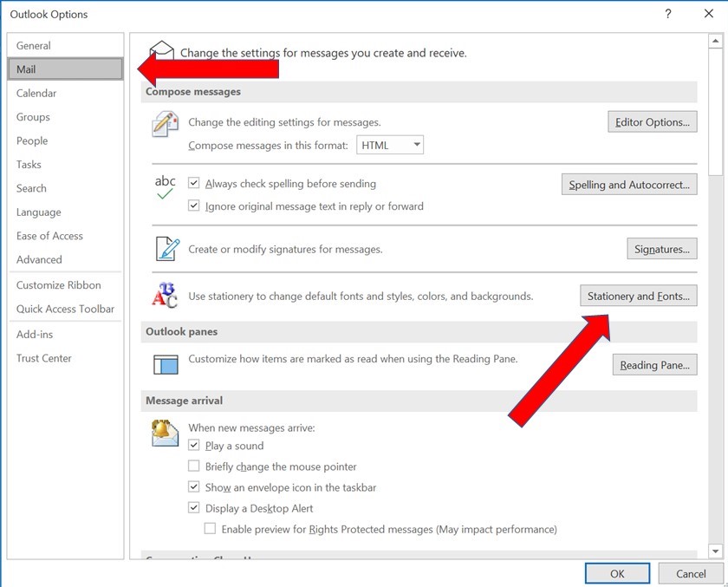The height and width of the screenshot is (587, 728).
Task: Select the Mail category
Action: click(x=66, y=69)
